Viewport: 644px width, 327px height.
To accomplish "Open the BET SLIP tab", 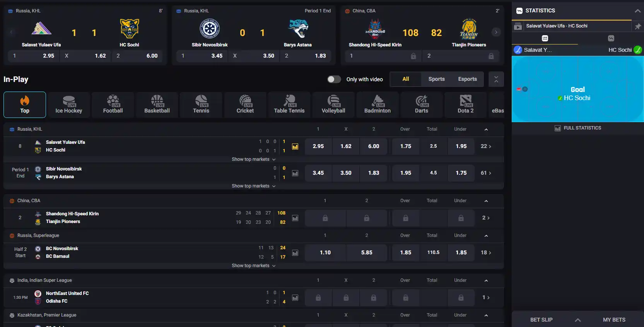I will pyautogui.click(x=542, y=320).
